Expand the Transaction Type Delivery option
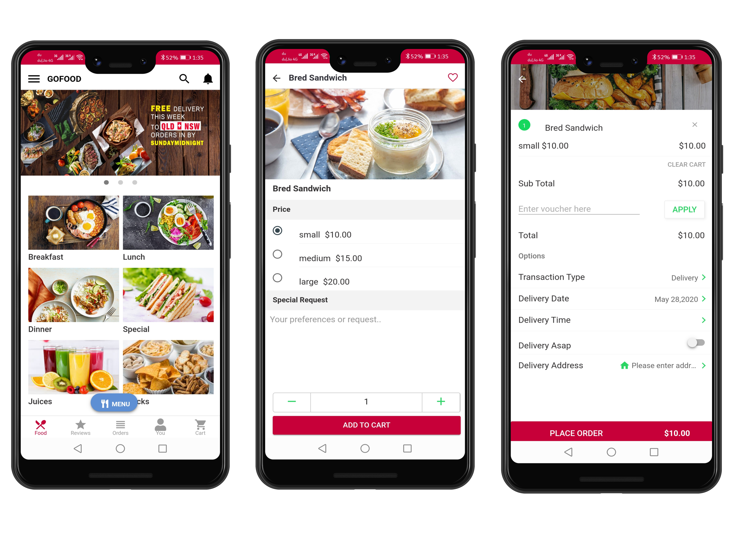This screenshot has width=747, height=560. click(x=702, y=278)
